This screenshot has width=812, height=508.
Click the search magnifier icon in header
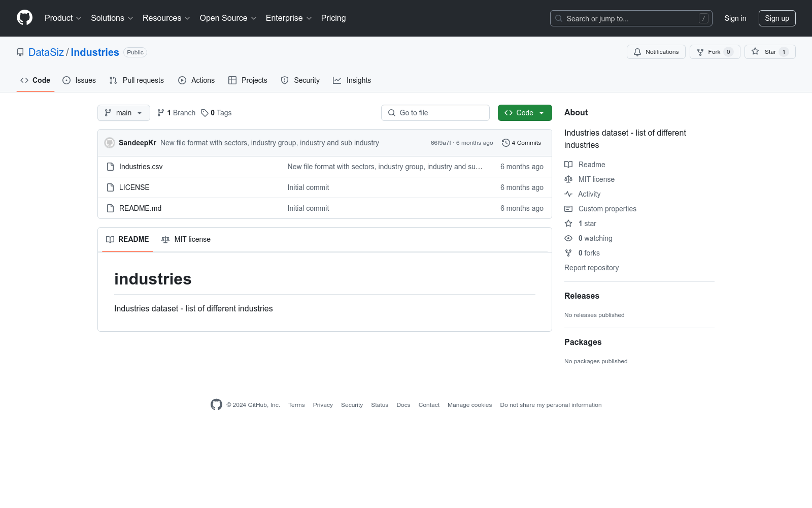pyautogui.click(x=559, y=18)
